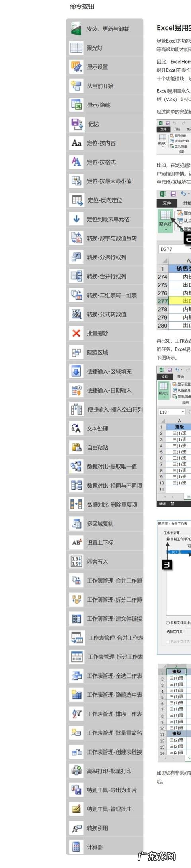Select row header 277 in spreadsheet
Screen dimensions: 191x868
[162, 301]
